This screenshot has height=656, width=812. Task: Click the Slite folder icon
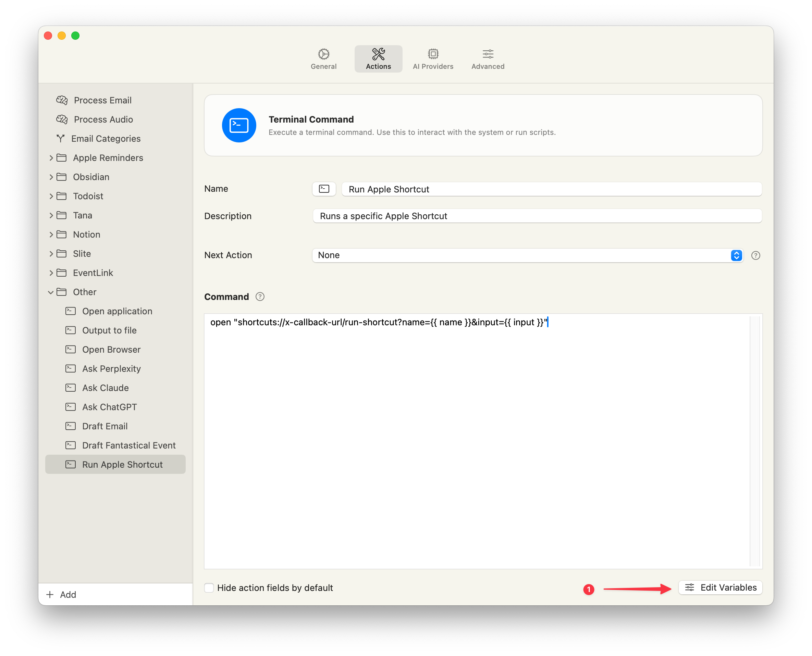pos(62,254)
